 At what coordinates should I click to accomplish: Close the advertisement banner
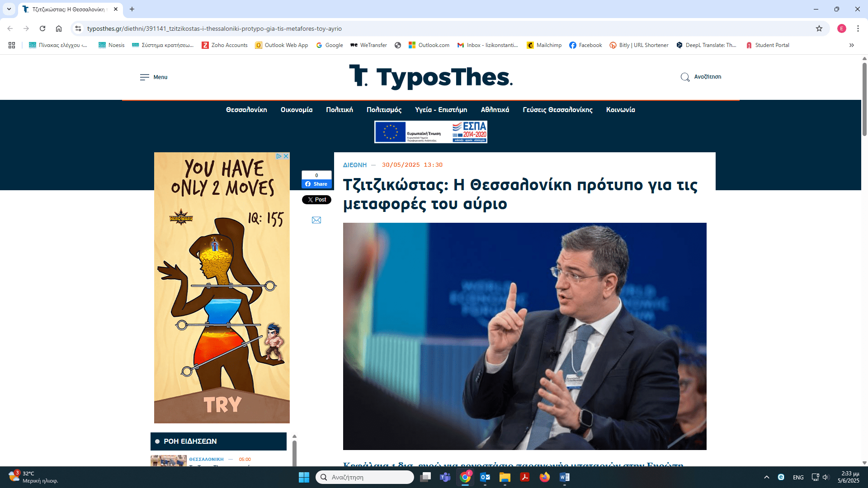(286, 156)
